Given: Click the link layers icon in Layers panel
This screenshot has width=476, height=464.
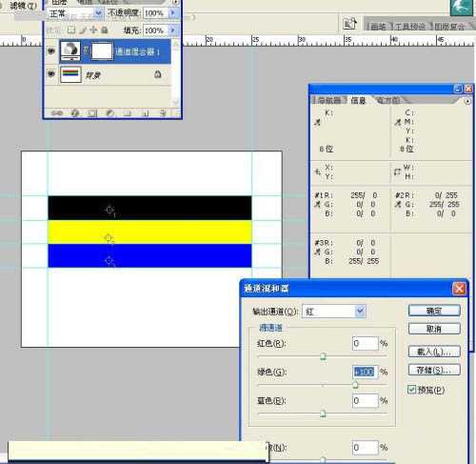Looking at the screenshot, I should (x=57, y=113).
